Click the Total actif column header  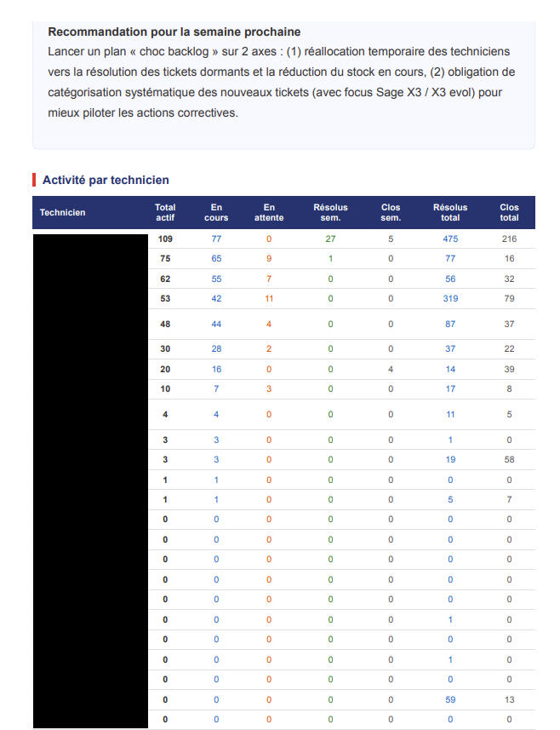click(165, 212)
